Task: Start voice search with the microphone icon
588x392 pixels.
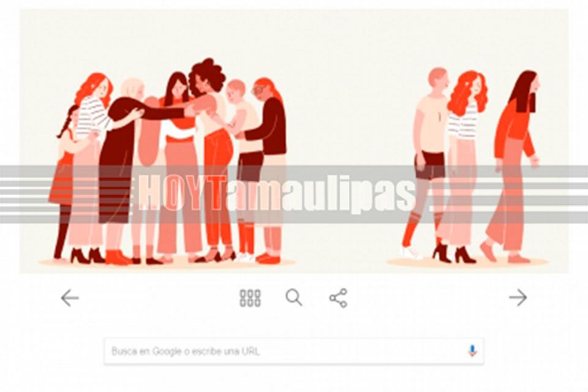Action: (x=472, y=351)
